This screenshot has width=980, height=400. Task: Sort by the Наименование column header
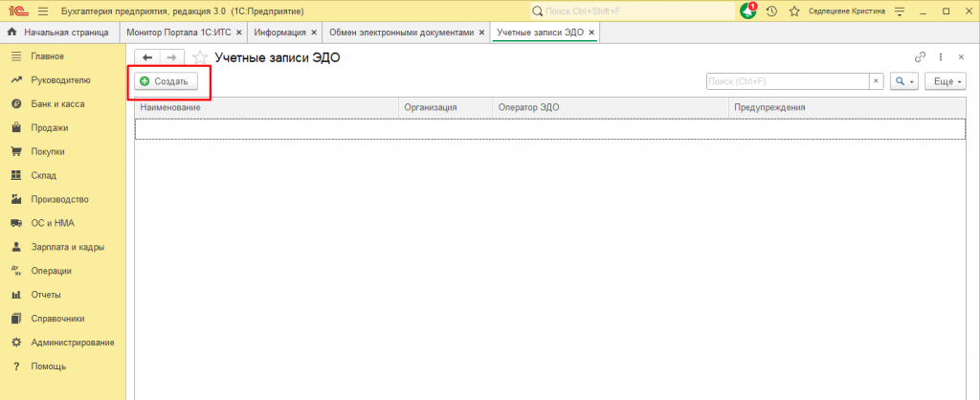pyautogui.click(x=267, y=107)
